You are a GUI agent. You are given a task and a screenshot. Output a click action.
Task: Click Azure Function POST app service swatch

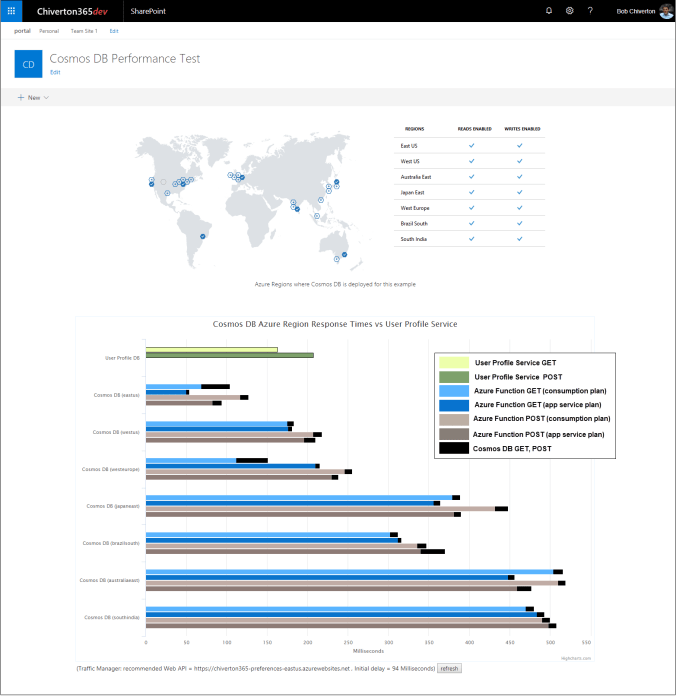454,434
